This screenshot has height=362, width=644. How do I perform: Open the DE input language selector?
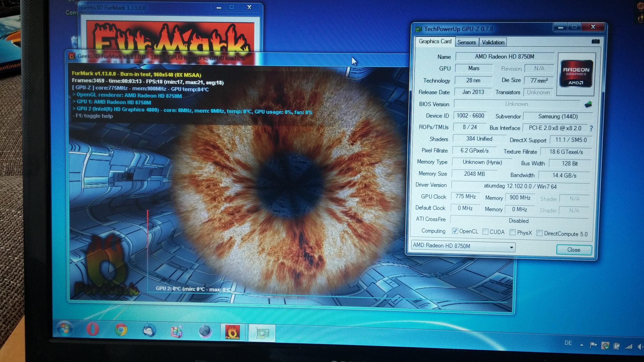click(x=568, y=343)
